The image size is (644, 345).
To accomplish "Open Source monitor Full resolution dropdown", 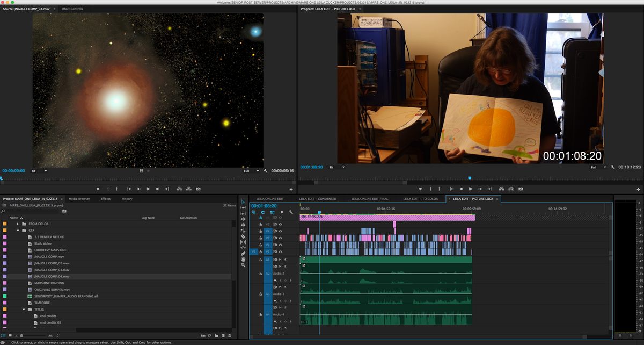I will click(x=251, y=171).
